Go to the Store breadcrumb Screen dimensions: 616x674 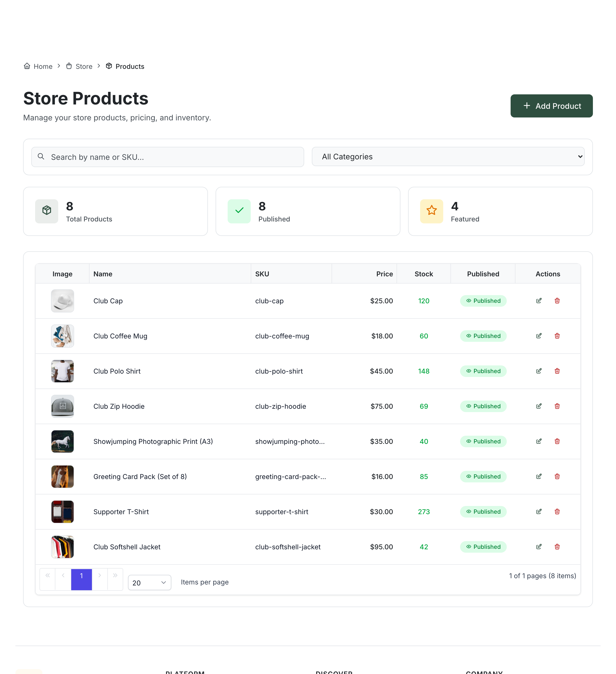click(79, 66)
